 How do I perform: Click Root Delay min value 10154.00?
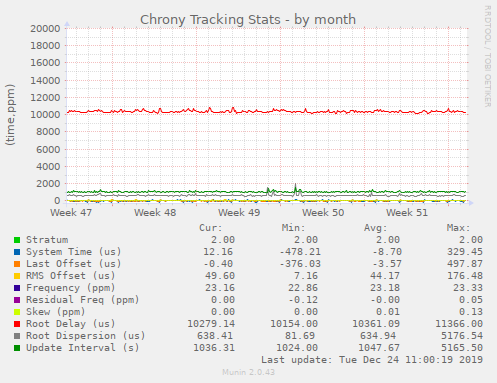(294, 324)
